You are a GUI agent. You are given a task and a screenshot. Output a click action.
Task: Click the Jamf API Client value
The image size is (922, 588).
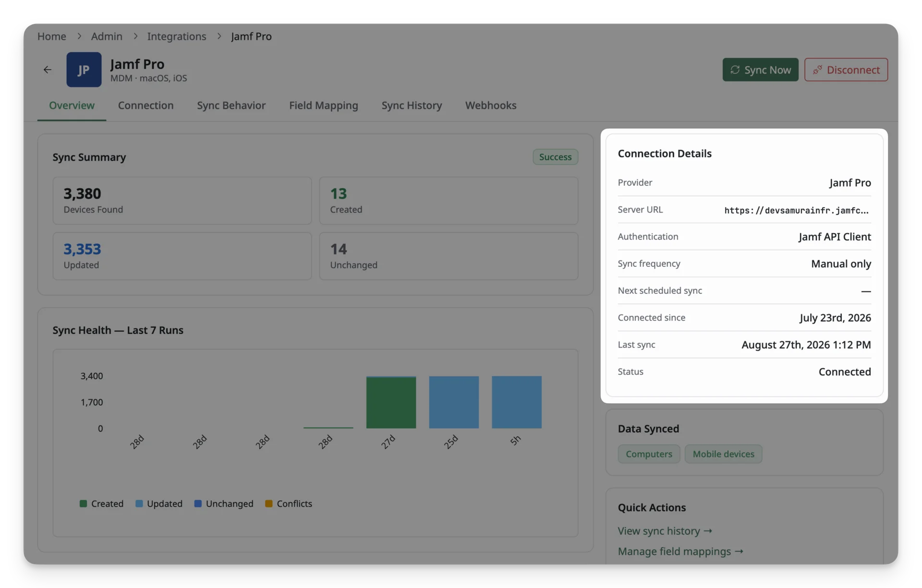coord(835,237)
